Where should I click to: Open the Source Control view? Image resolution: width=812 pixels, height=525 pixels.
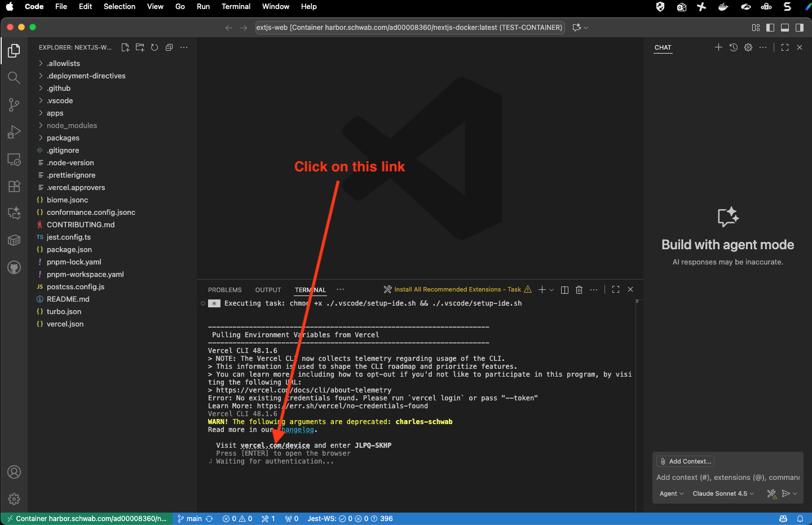(x=14, y=105)
